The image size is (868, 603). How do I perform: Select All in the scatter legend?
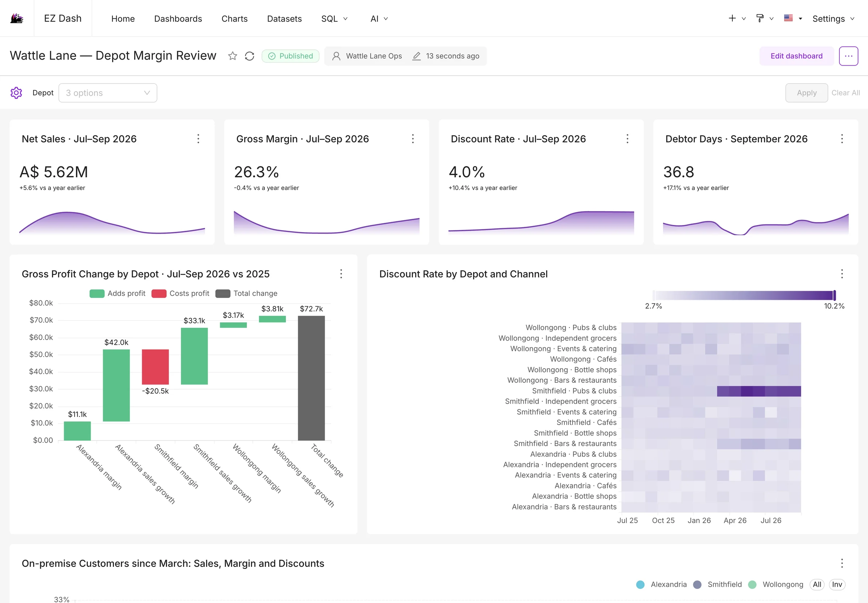coord(817,584)
